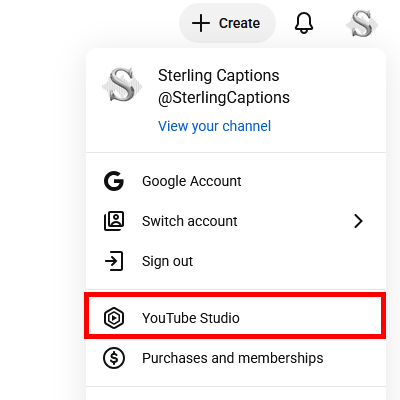This screenshot has width=400, height=400.
Task: Open Purchases and memberships
Action: tap(236, 358)
